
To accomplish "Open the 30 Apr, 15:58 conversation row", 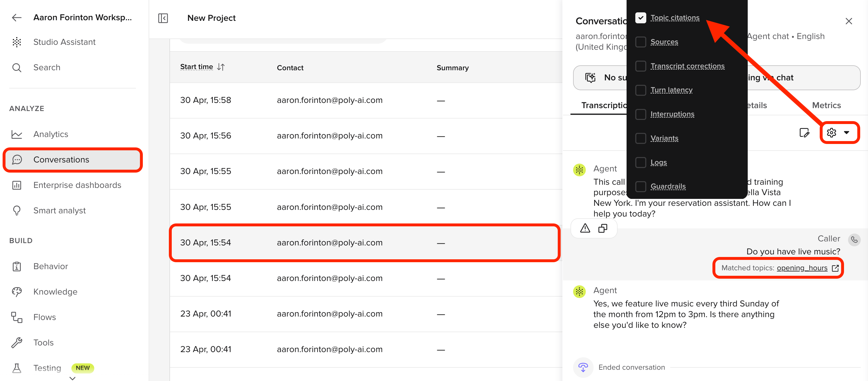I will tap(366, 100).
